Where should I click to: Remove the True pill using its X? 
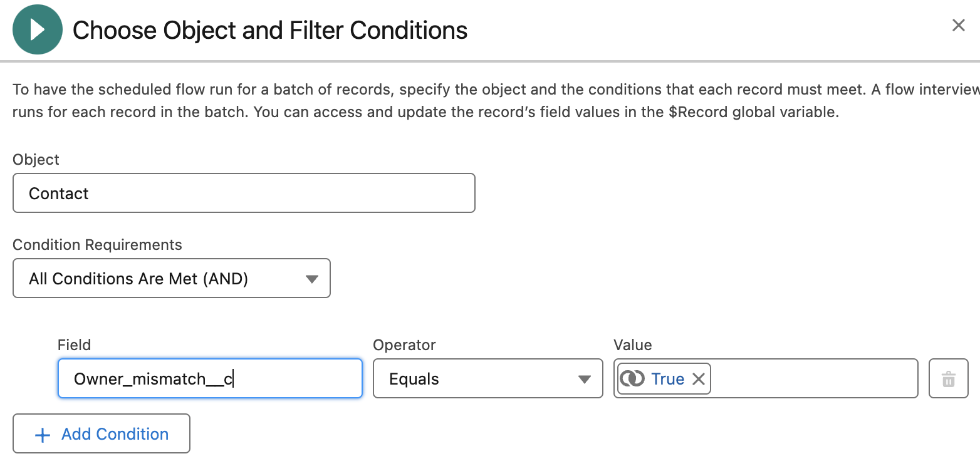(x=698, y=379)
